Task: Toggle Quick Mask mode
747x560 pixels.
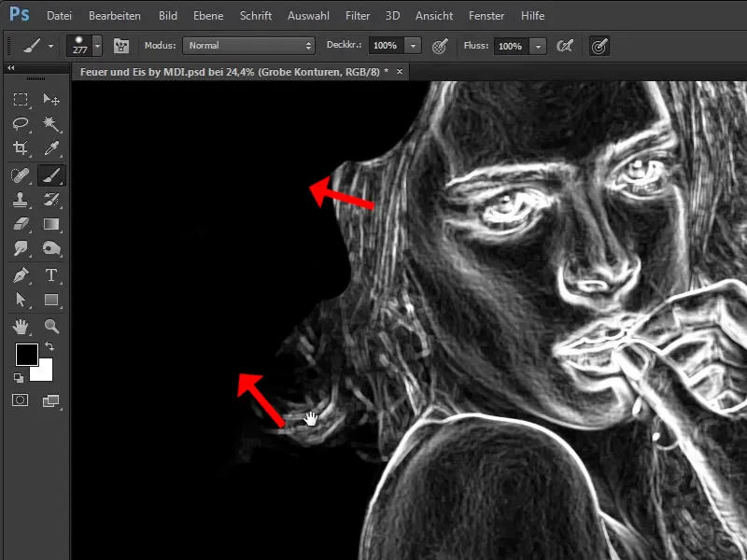Action: tap(20, 400)
